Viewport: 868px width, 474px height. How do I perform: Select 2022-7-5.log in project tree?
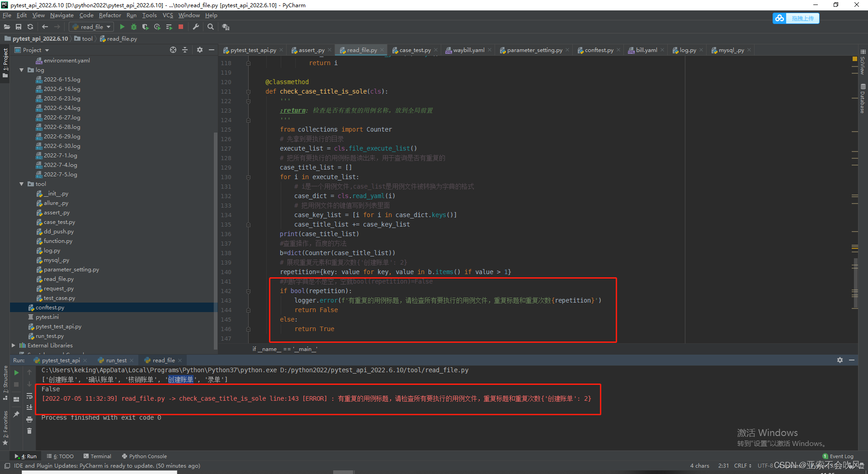pyautogui.click(x=60, y=175)
